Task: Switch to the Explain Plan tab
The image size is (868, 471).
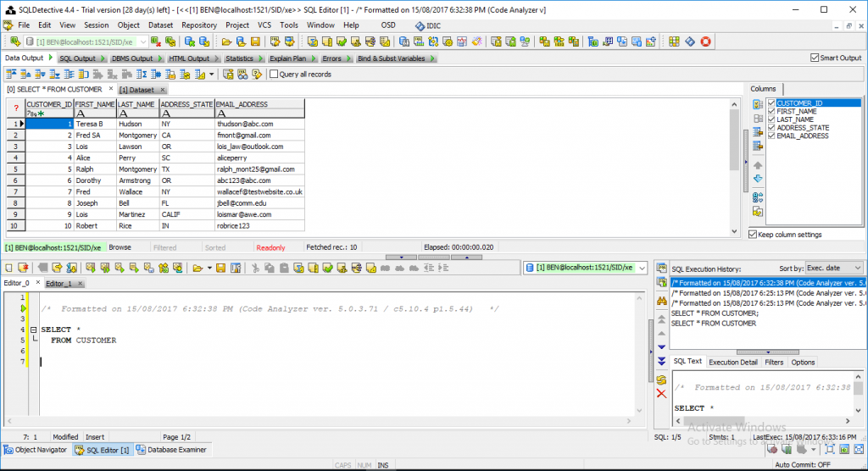Action: pyautogui.click(x=288, y=58)
